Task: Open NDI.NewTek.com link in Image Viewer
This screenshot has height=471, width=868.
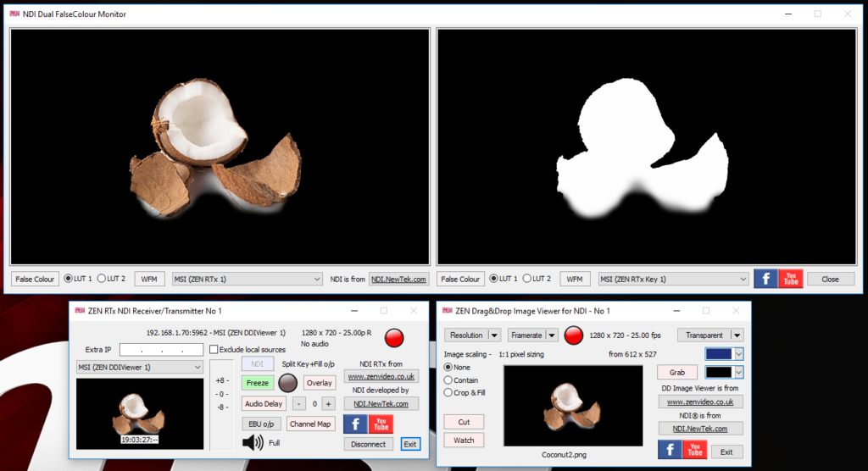Action: (x=700, y=429)
